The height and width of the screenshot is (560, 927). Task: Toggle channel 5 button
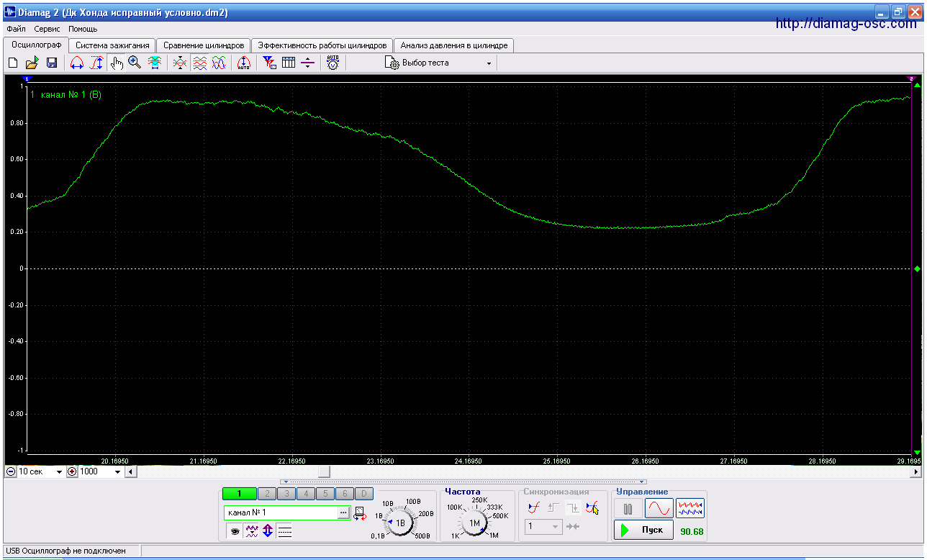pos(325,494)
